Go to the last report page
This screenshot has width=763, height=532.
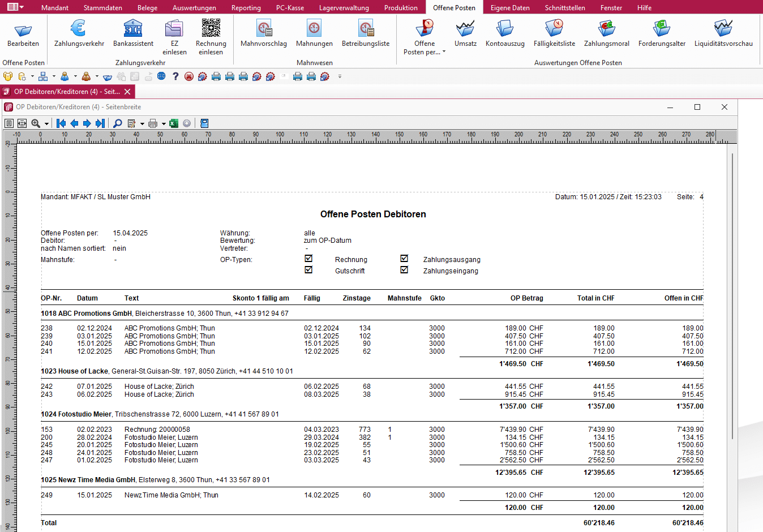coord(100,123)
